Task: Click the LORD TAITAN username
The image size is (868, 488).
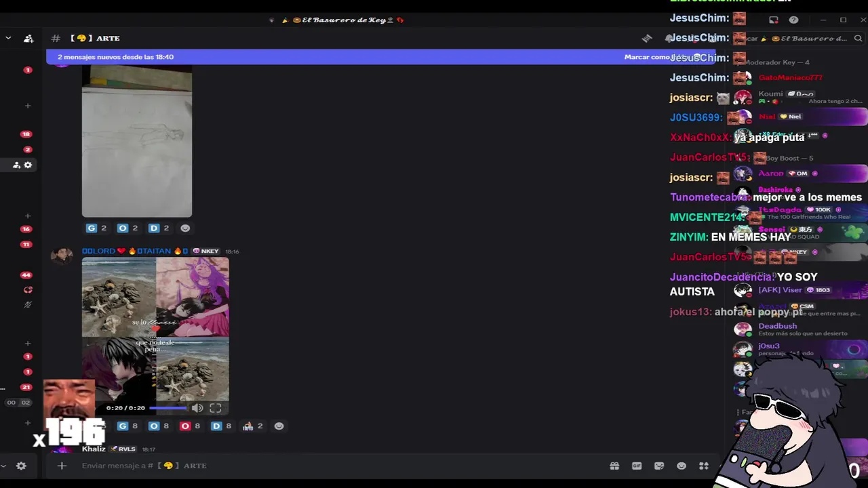Action: coord(135,251)
